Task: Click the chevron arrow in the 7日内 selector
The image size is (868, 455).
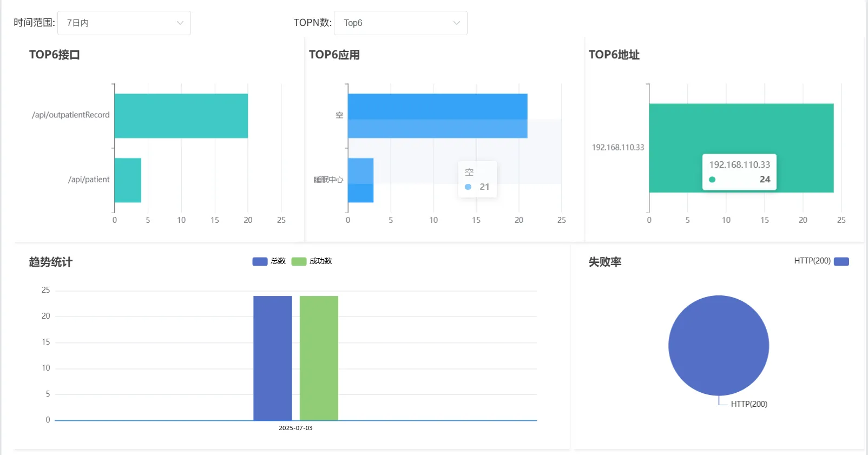Action: 180,23
